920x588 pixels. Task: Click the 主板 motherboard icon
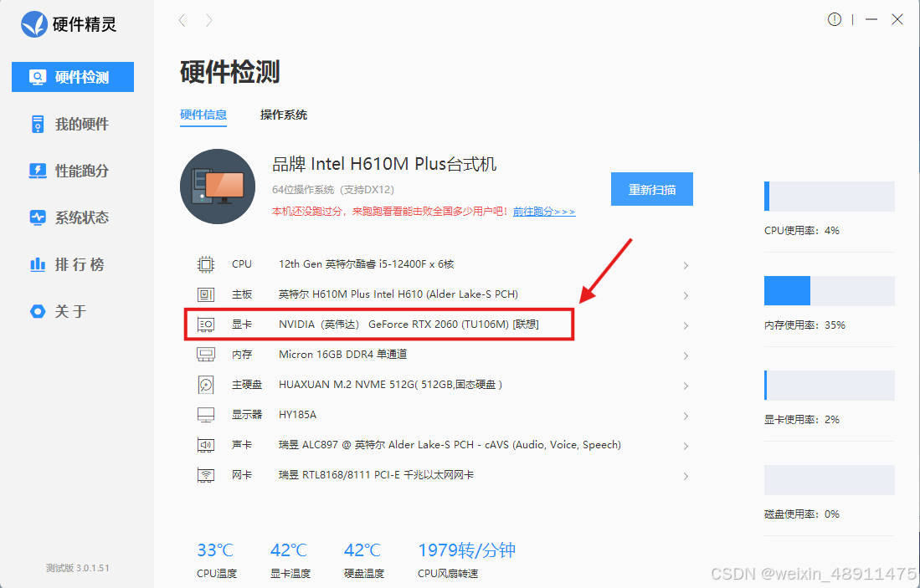[206, 294]
